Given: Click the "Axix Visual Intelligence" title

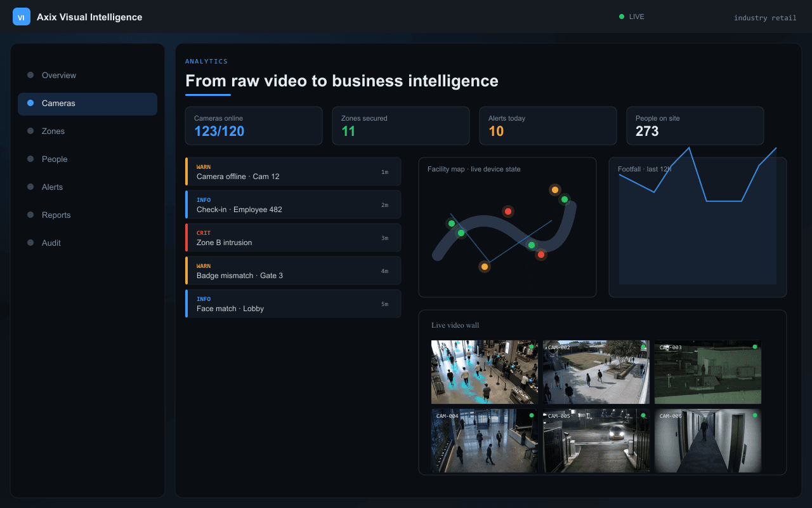Looking at the screenshot, I should [x=89, y=17].
